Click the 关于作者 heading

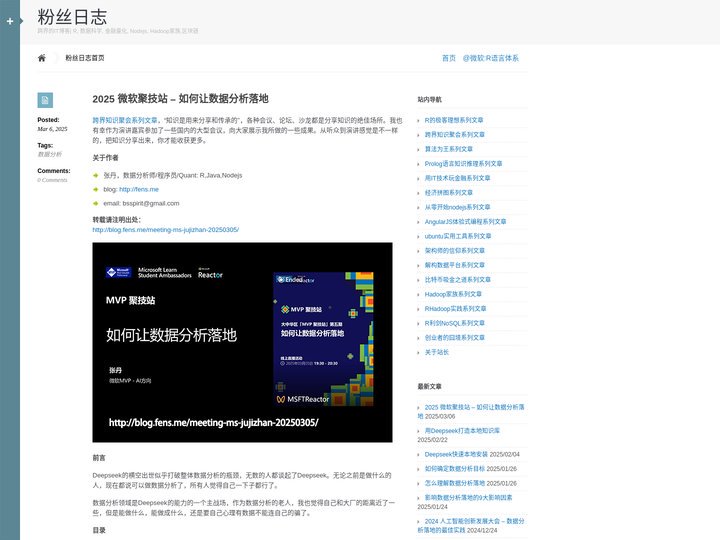[105, 158]
